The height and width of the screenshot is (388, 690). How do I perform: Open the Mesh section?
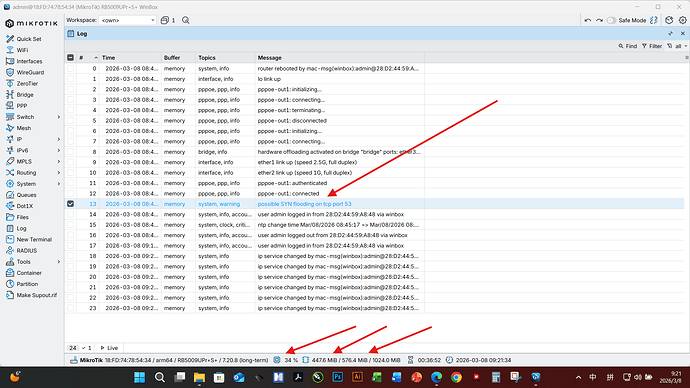(x=18, y=128)
